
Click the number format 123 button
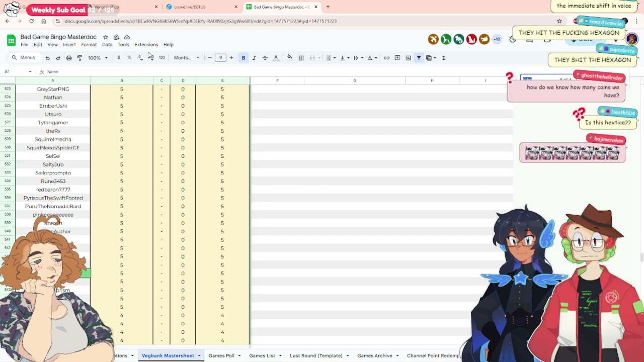click(162, 58)
